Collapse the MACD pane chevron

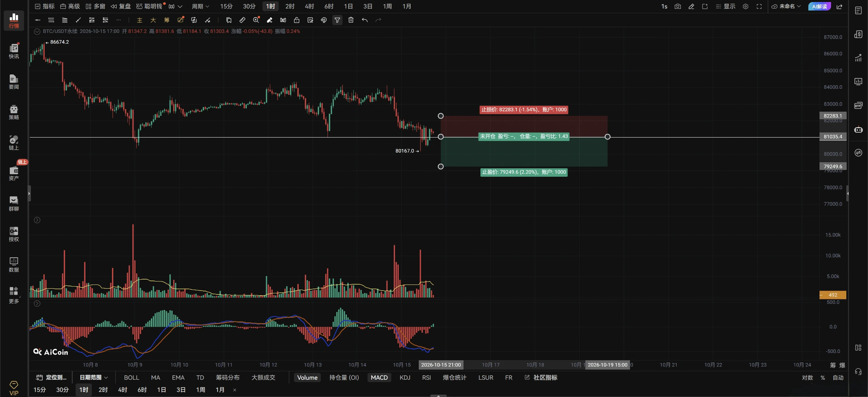[37, 304]
